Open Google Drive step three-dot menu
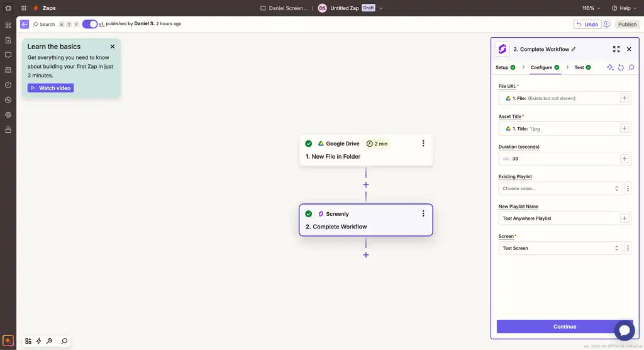The height and width of the screenshot is (350, 644). pos(423,144)
